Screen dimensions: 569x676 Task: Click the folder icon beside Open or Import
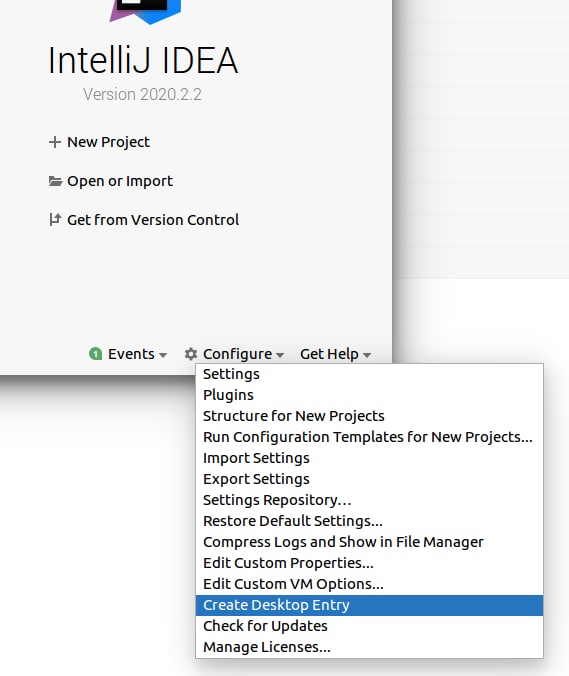(55, 181)
